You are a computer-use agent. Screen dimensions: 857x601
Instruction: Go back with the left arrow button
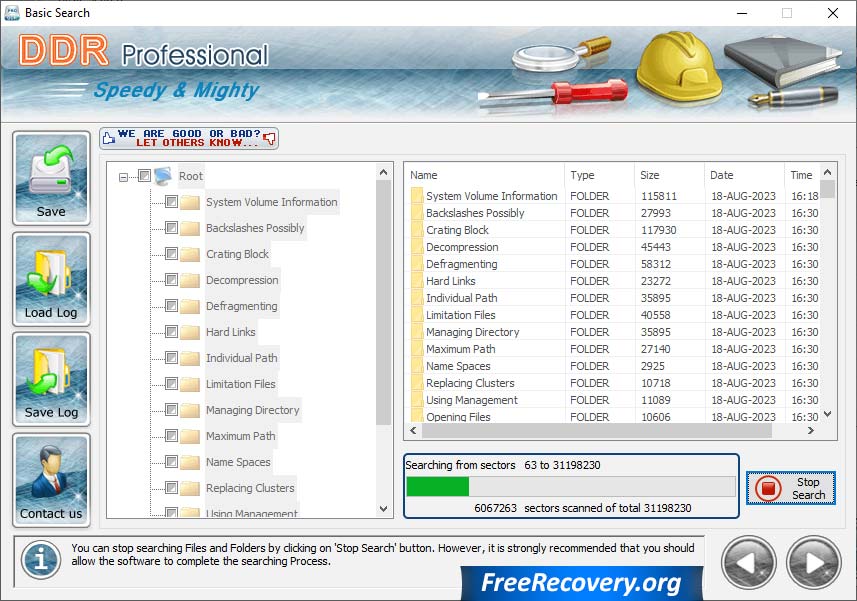coord(748,563)
